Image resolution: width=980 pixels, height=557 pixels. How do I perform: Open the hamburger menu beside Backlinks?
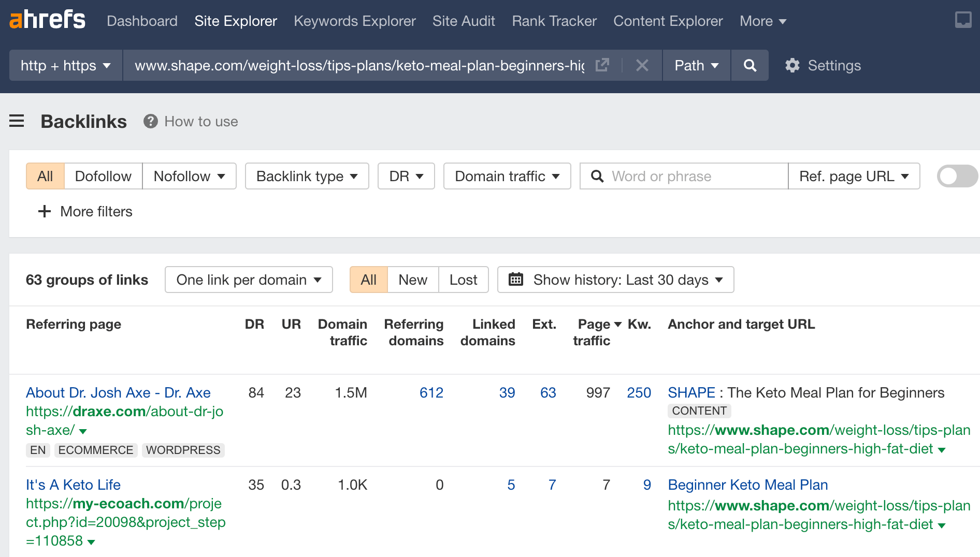coord(17,121)
